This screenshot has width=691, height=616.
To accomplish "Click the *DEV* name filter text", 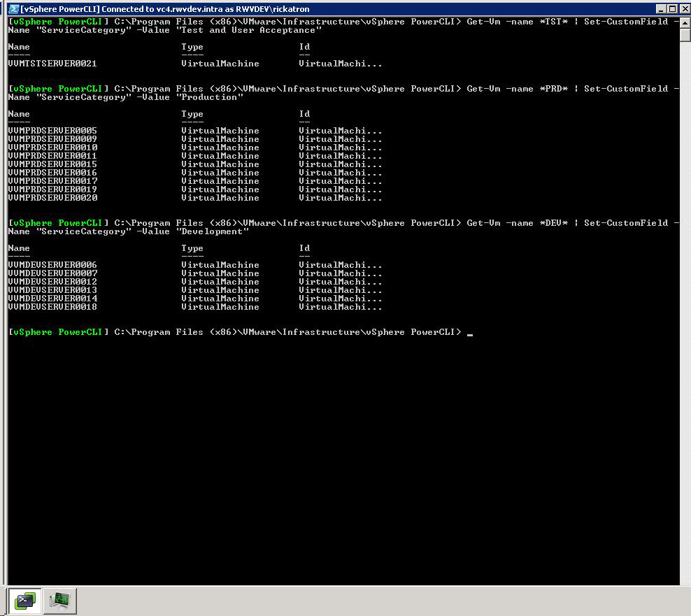I will [553, 223].
